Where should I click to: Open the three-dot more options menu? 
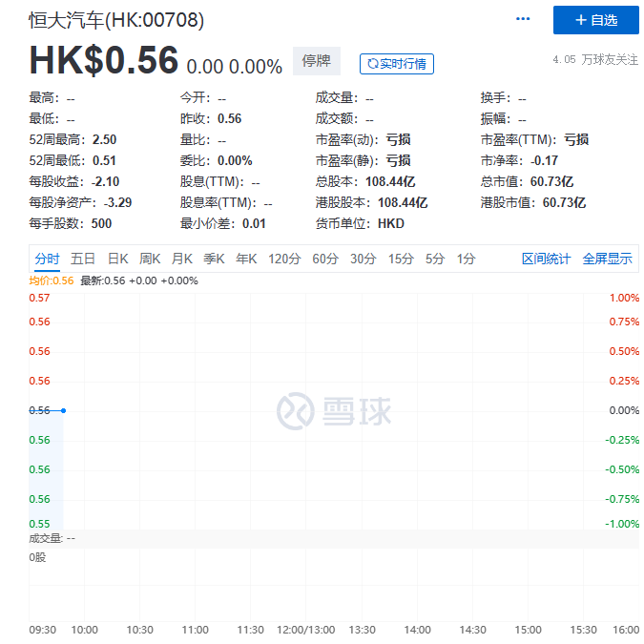coord(523,19)
